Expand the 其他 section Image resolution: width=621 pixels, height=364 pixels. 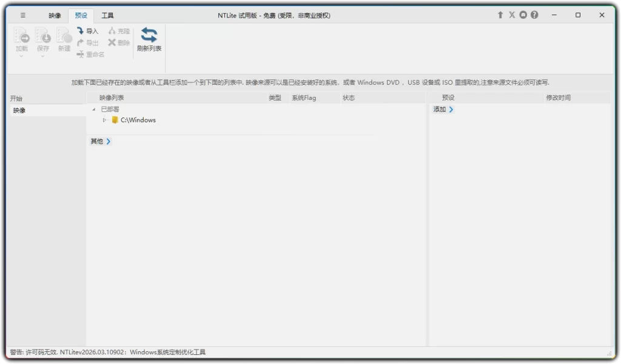click(109, 141)
